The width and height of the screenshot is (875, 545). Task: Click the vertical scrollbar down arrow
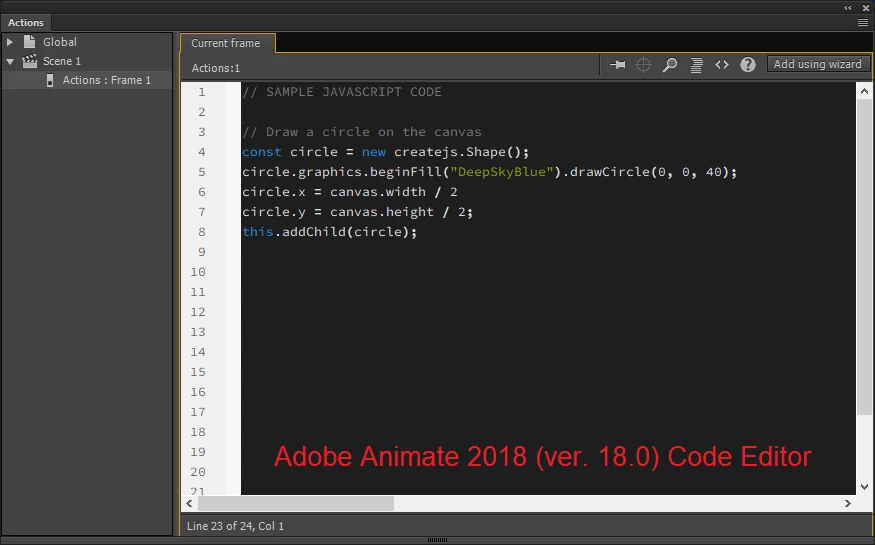(864, 486)
